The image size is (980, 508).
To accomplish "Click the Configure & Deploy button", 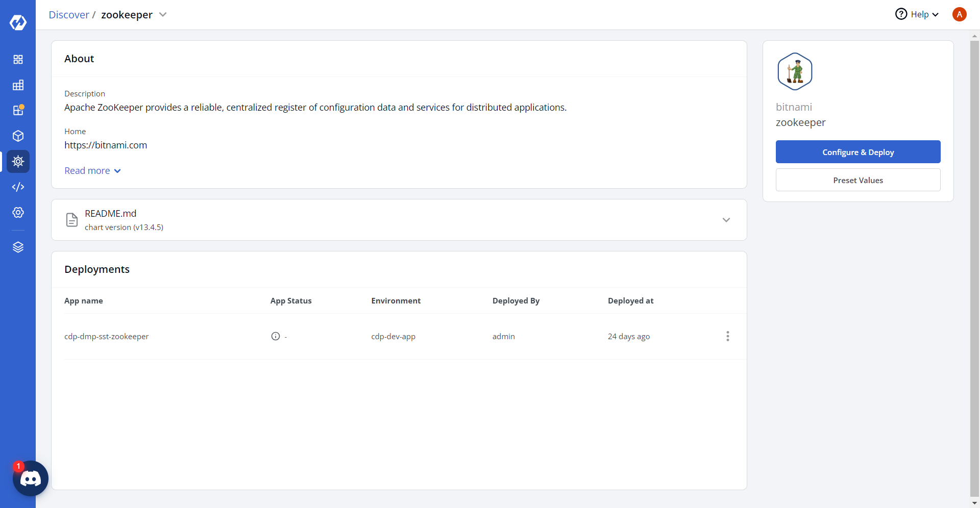I will (857, 152).
